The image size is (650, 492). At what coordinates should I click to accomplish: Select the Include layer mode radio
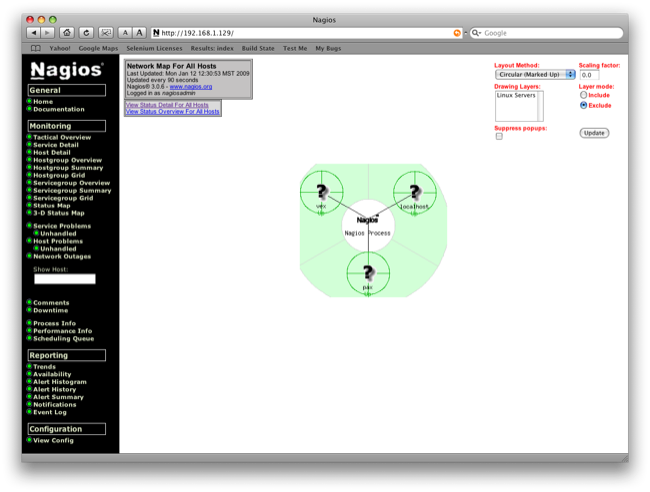pos(583,95)
